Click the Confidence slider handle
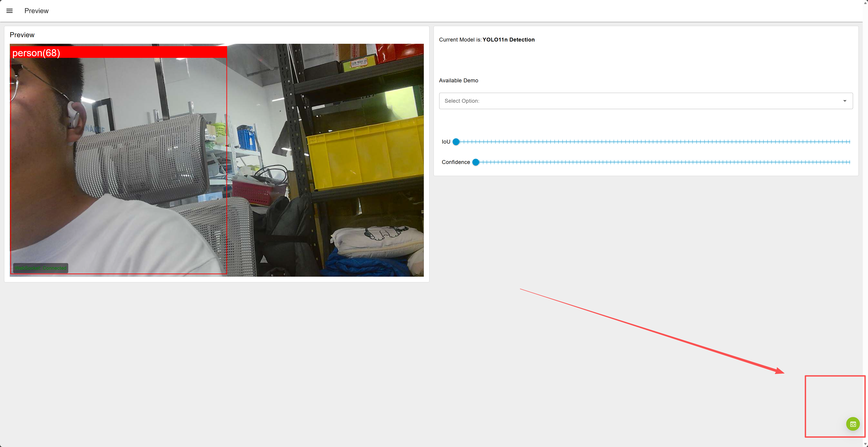868x447 pixels. 475,162
